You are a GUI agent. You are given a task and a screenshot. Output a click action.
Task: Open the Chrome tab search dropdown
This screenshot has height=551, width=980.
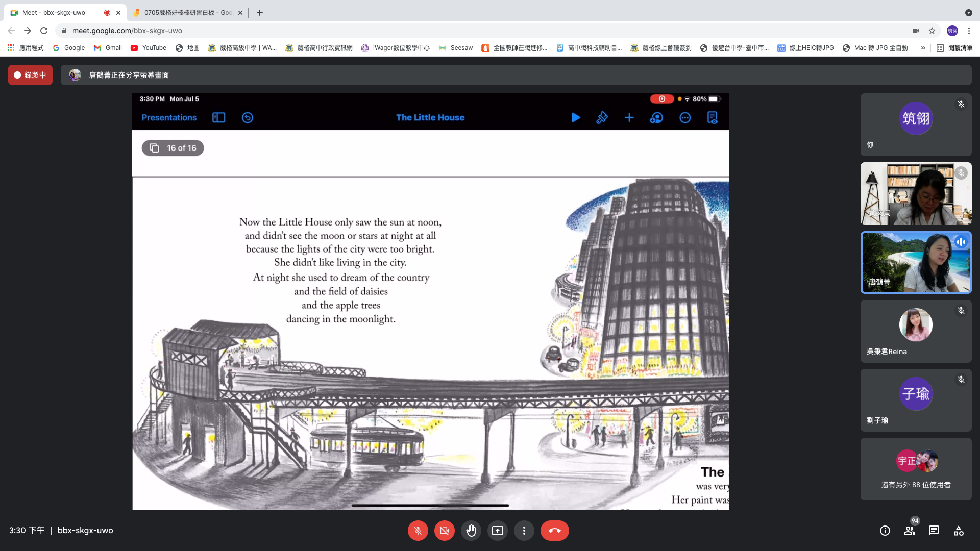(968, 13)
